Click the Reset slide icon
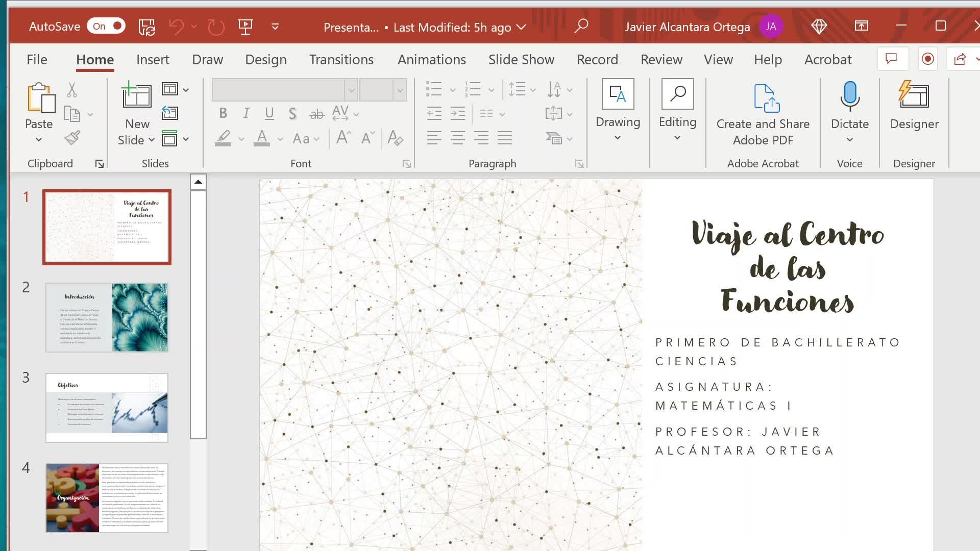This screenshot has width=980, height=551. coord(170,113)
